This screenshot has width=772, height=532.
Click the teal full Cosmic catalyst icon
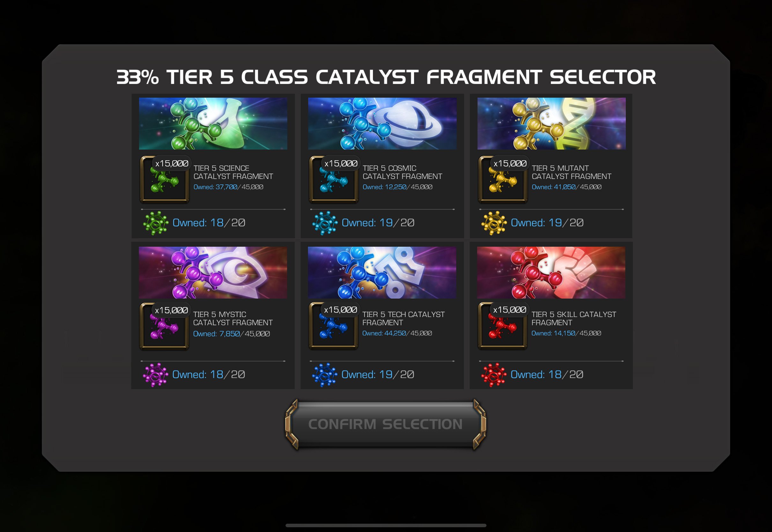pos(325,223)
